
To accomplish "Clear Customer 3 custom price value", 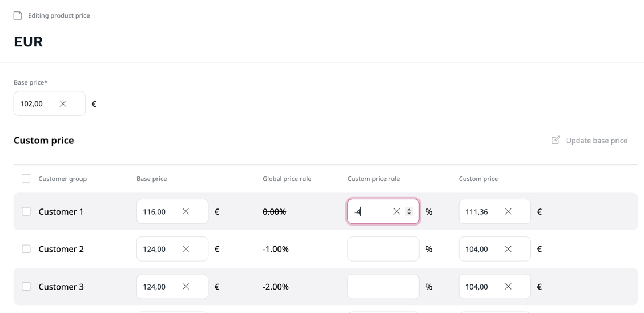I will coord(508,287).
